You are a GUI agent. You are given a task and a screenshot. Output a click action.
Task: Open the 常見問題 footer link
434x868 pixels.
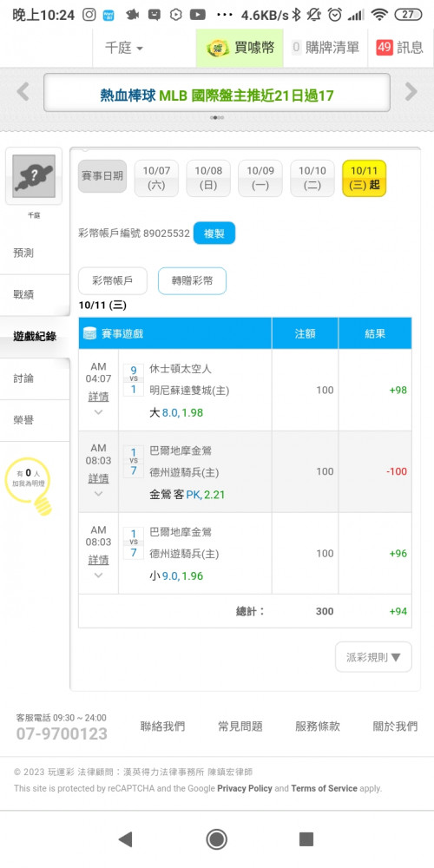pyautogui.click(x=240, y=727)
